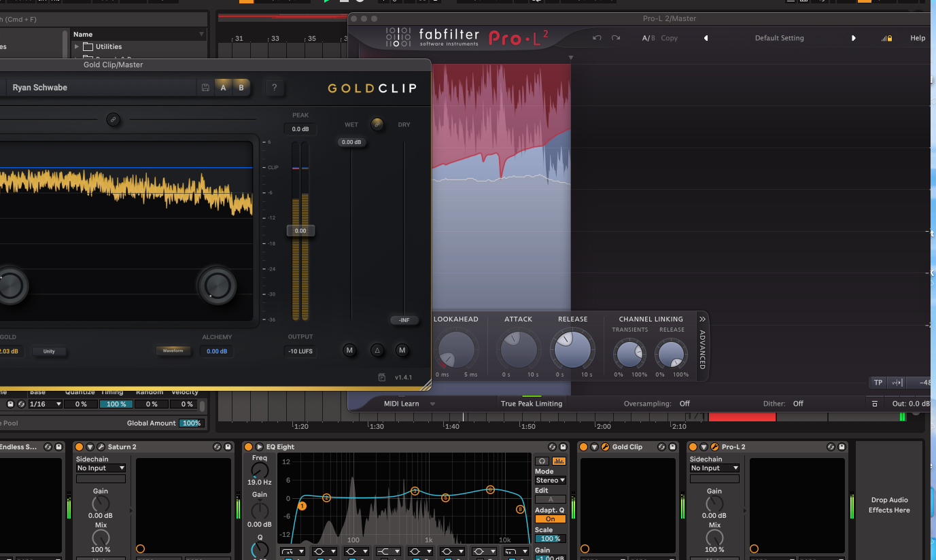Open the Default Setting preset menu
Screen dimensions: 936x560
780,38
